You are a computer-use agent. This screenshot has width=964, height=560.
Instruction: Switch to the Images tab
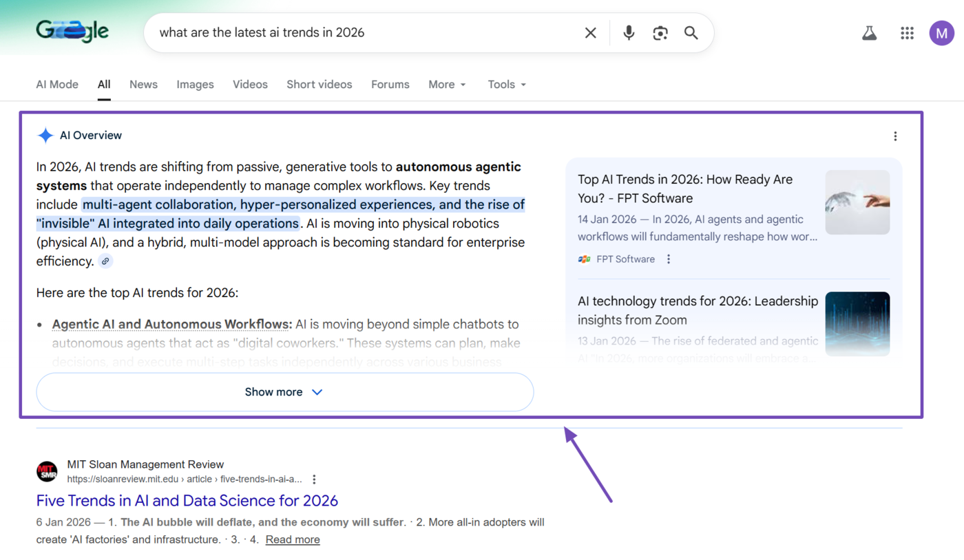click(x=195, y=85)
